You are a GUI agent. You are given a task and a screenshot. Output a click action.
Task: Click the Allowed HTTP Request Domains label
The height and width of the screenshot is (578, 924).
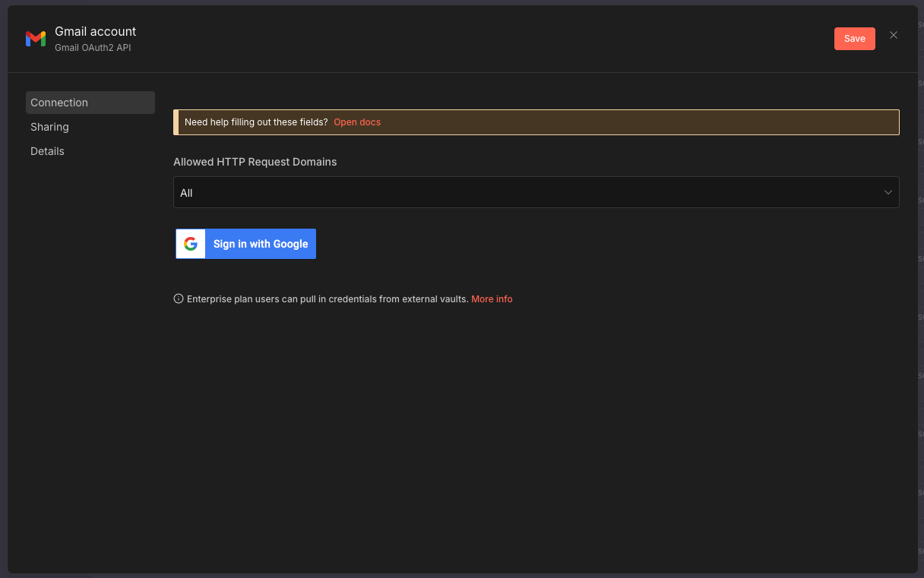point(255,162)
